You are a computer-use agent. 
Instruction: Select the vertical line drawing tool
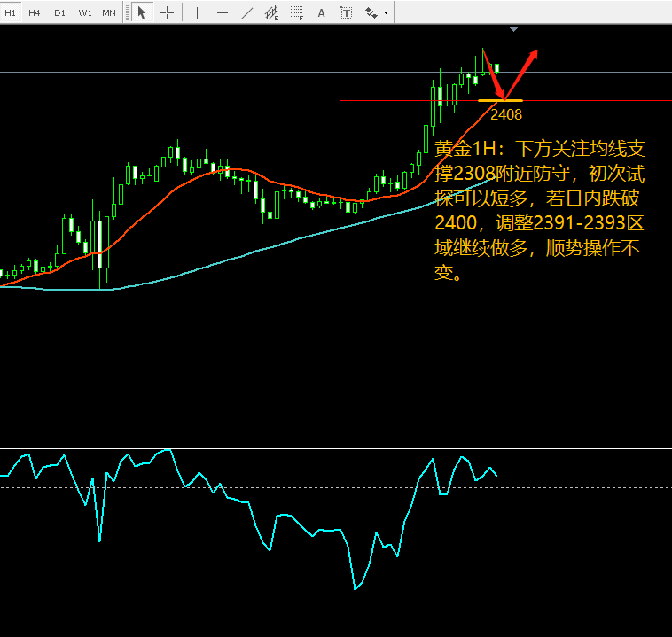[x=197, y=13]
